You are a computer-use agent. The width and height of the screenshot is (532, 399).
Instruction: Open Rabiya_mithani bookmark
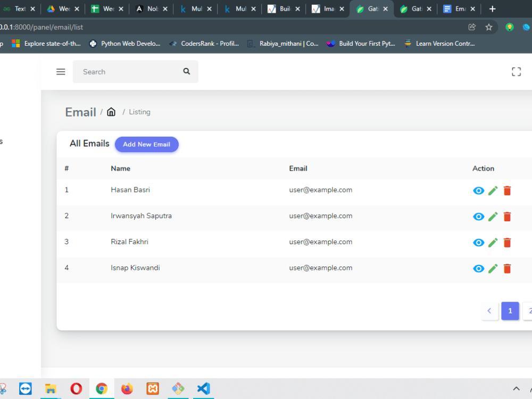[x=282, y=44]
